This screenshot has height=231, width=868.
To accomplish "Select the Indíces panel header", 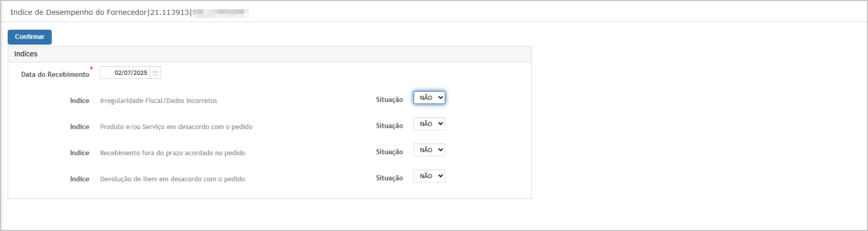I will click(270, 54).
